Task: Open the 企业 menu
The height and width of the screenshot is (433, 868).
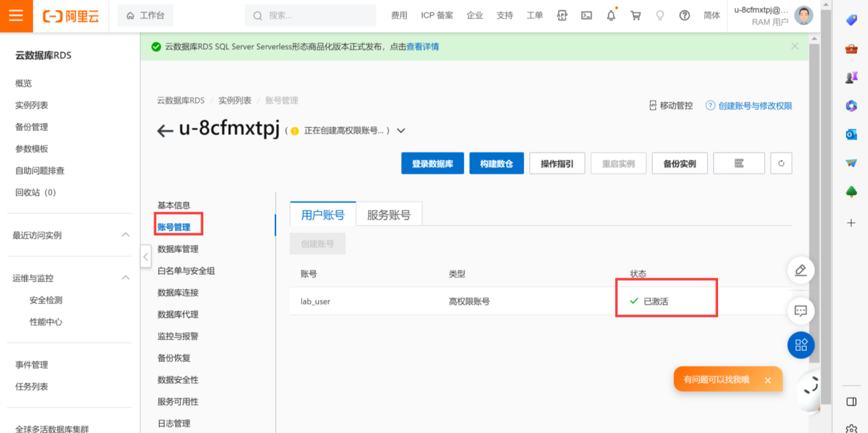Action: tap(474, 15)
